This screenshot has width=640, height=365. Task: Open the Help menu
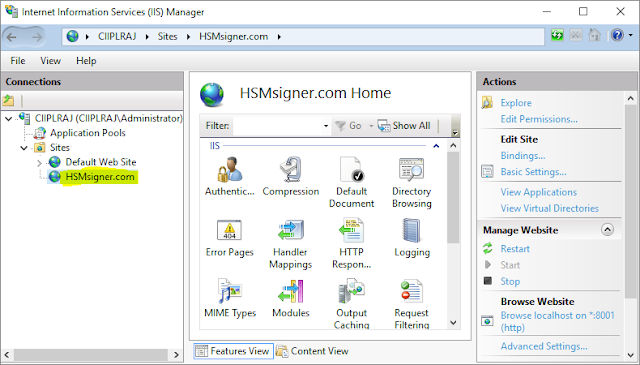pyautogui.click(x=86, y=61)
